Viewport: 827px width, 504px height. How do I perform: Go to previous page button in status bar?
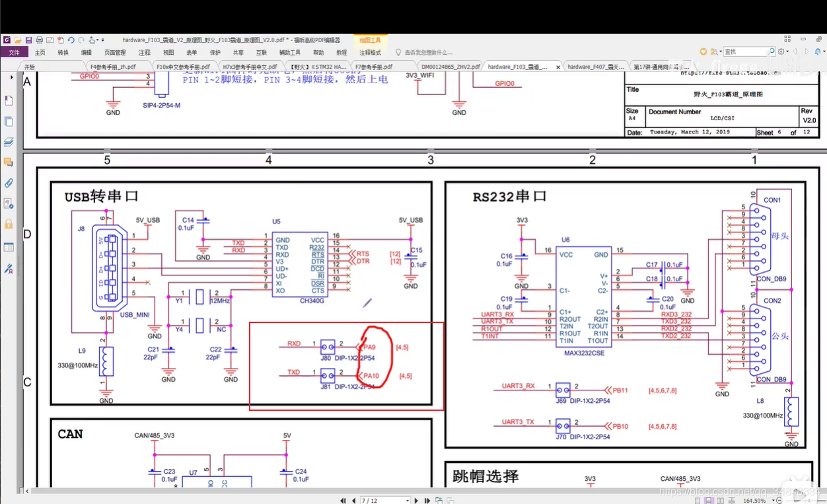(353, 500)
